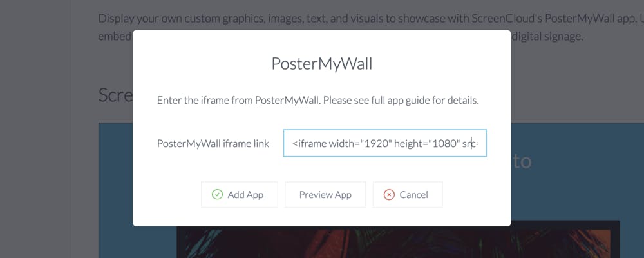Place cursor at start of iframe code text
This screenshot has width=644, height=258.
click(293, 144)
